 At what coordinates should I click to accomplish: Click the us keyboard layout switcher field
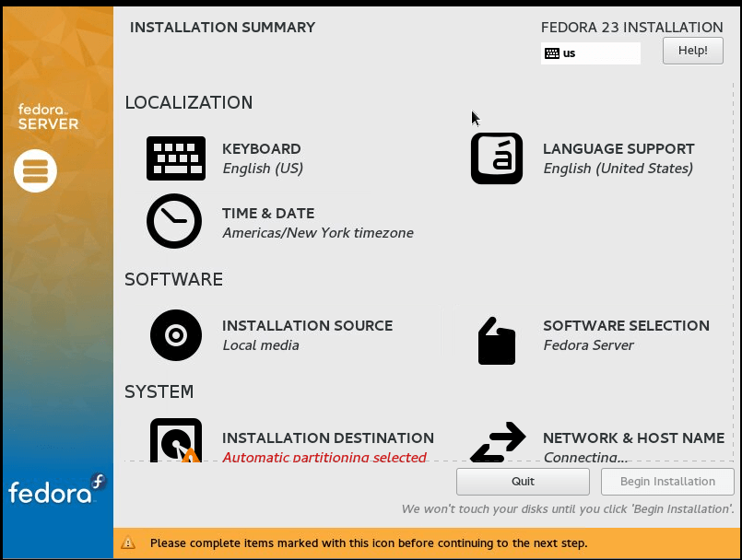[x=591, y=53]
